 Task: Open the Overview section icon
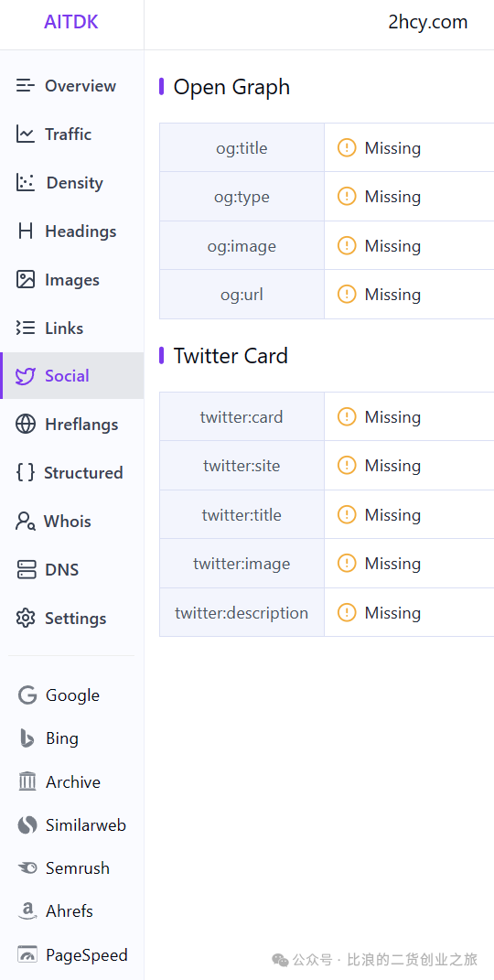26,86
